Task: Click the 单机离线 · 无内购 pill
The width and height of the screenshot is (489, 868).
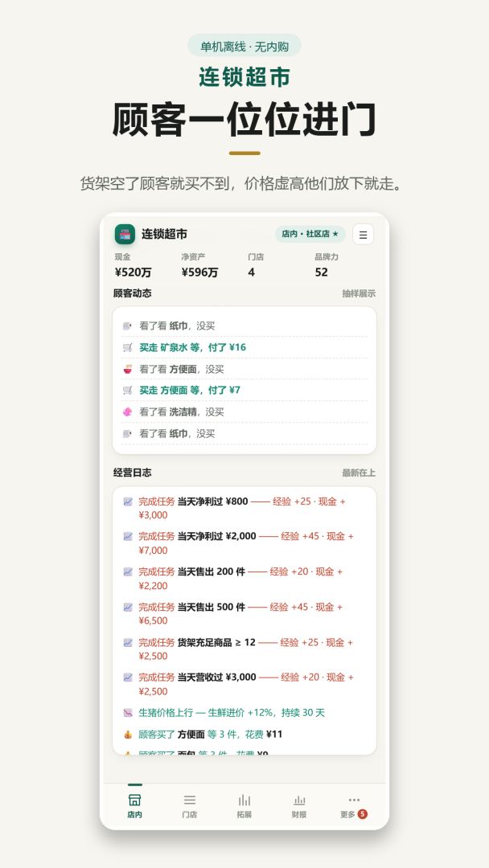Action: [244, 46]
